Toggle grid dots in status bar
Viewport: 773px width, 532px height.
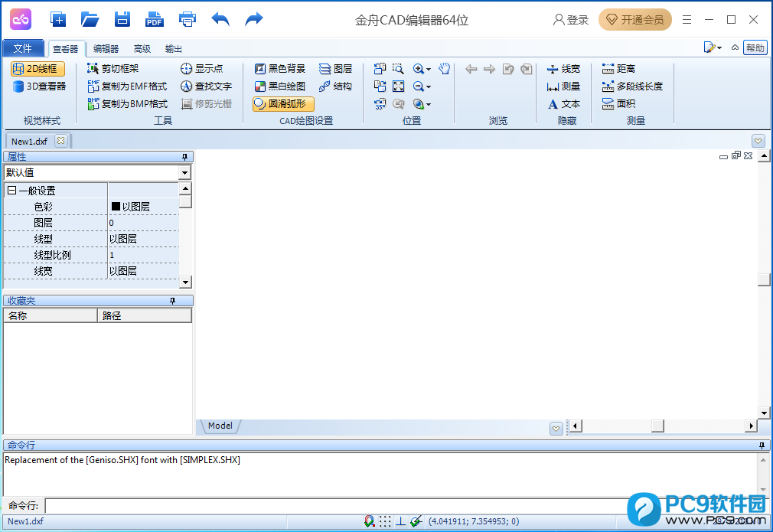point(385,521)
